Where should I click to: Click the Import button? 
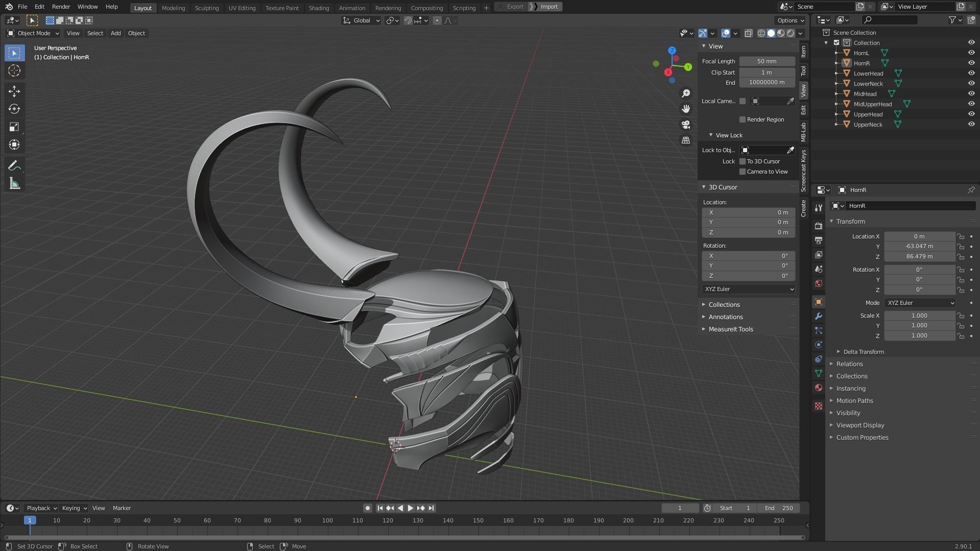point(549,7)
